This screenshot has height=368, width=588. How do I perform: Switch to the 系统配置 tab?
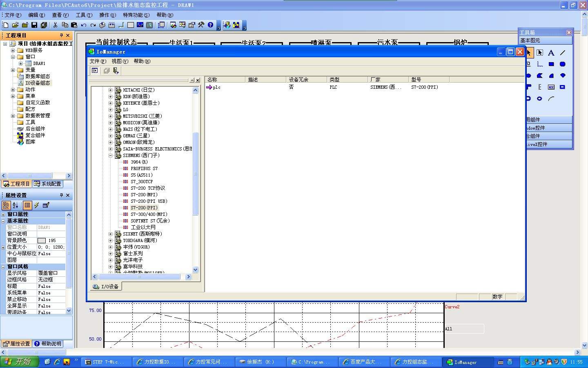pos(48,184)
